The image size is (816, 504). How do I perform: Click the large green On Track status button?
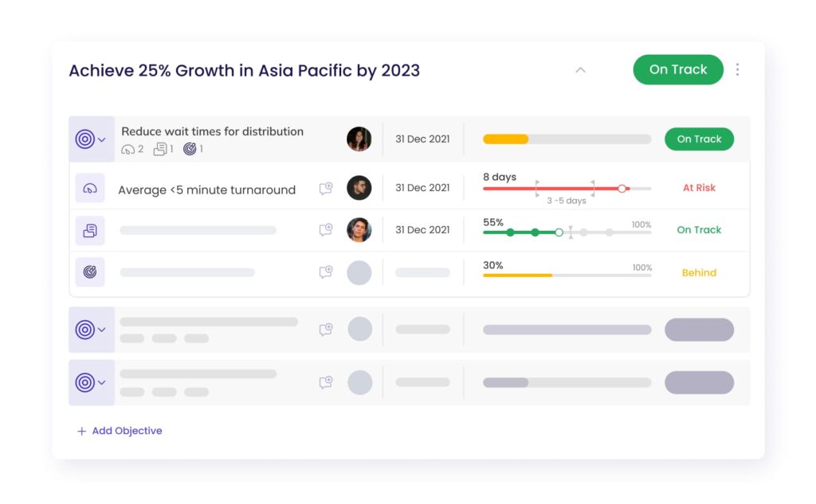[678, 70]
